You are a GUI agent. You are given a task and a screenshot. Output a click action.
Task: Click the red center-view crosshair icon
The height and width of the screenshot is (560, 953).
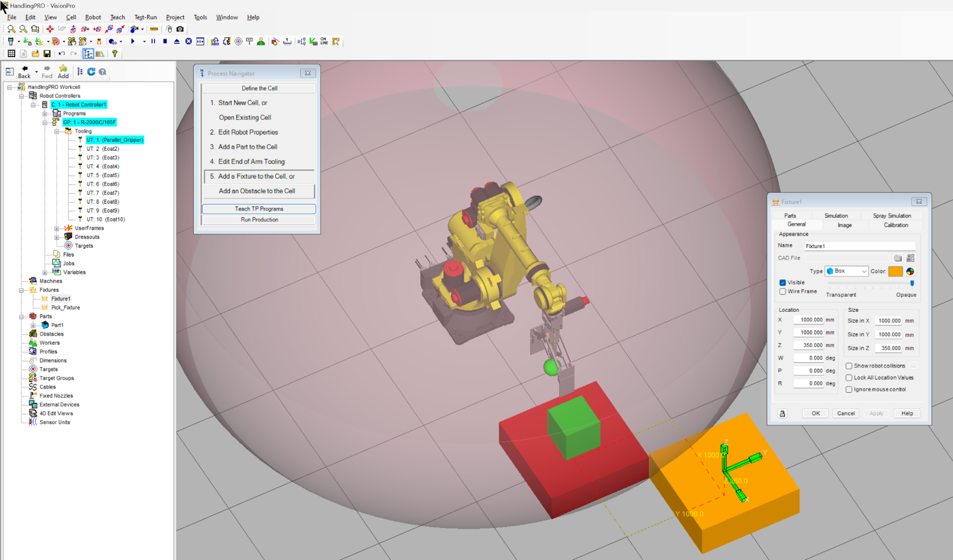(x=50, y=29)
